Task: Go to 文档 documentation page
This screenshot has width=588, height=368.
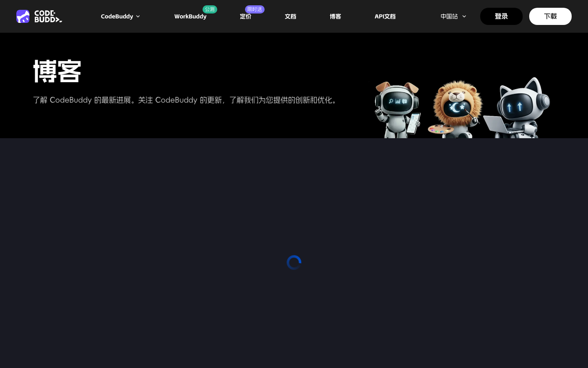Action: coord(290,16)
